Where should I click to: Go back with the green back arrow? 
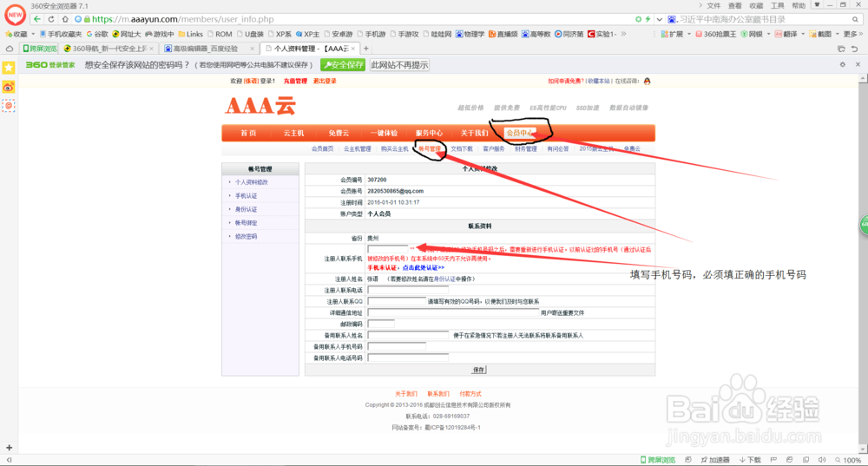click(37, 19)
